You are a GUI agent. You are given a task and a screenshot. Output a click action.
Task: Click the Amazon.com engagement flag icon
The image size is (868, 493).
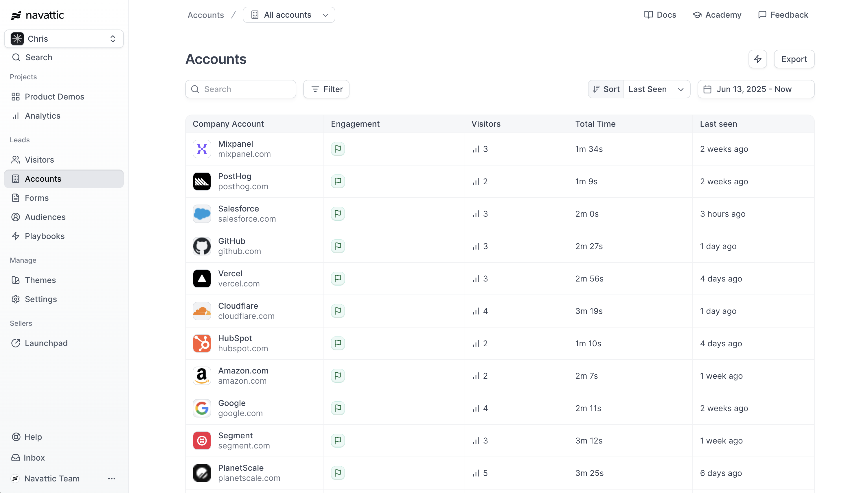pos(338,376)
